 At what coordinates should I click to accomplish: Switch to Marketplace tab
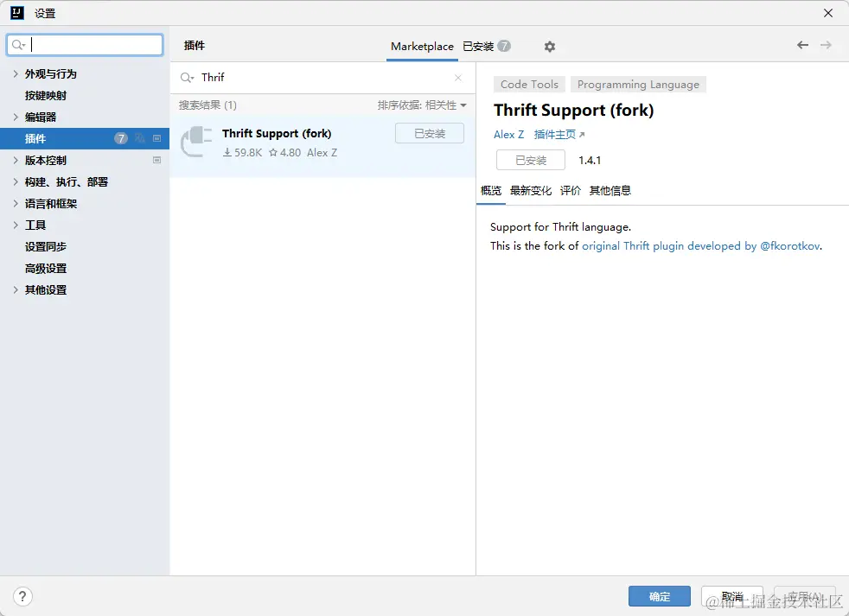422,47
